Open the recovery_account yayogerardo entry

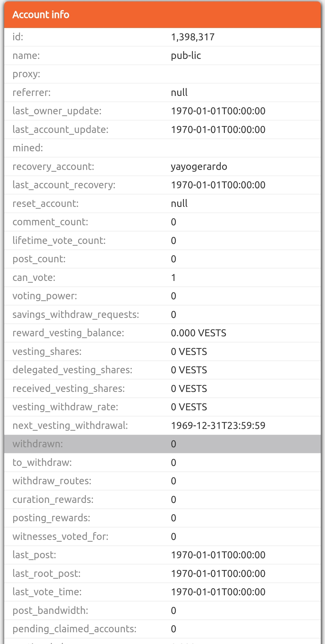coord(199,167)
